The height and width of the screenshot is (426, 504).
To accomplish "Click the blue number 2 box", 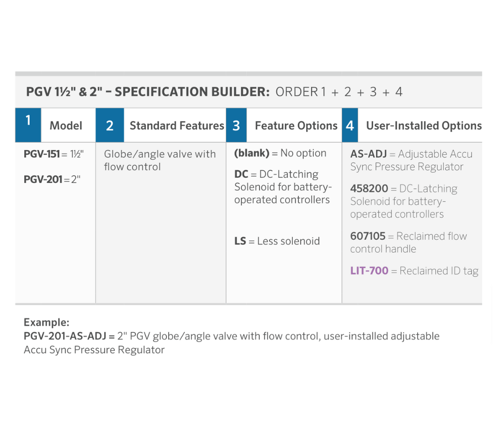I will click(110, 125).
